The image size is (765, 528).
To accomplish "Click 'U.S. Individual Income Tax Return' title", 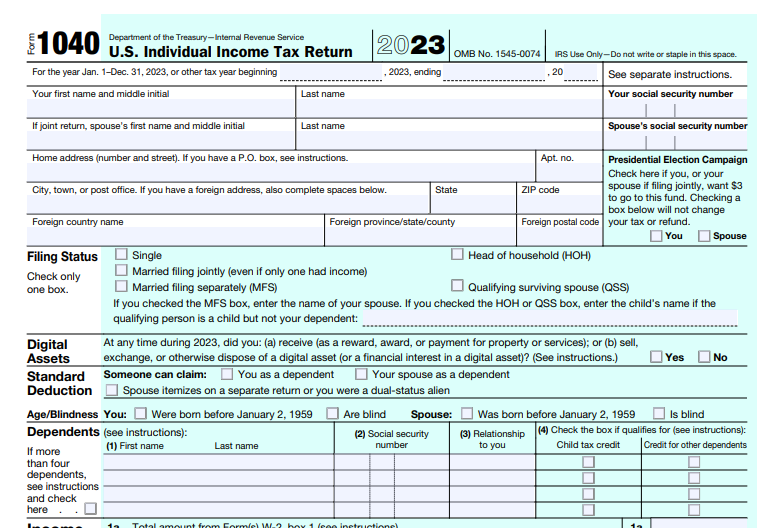I will point(230,52).
